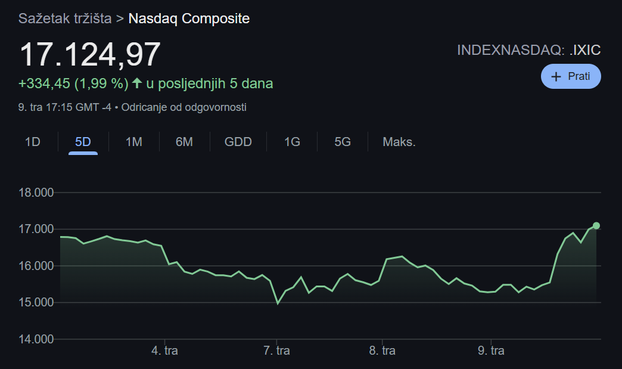Click the u posljednjih 5 dana text
Image resolution: width=622 pixels, height=369 pixels.
tap(209, 84)
